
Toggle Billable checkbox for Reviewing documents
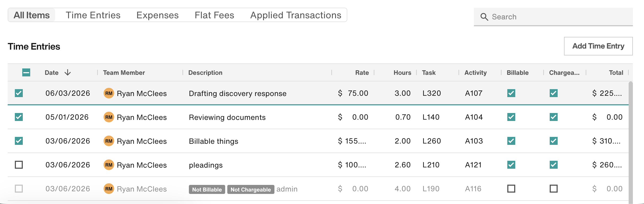click(511, 117)
